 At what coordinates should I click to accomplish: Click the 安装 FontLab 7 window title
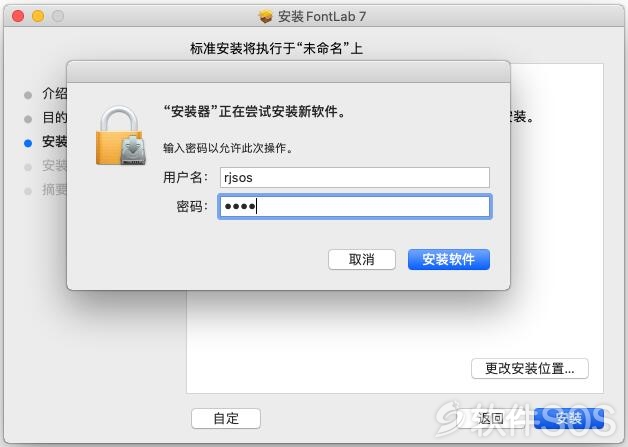(322, 16)
